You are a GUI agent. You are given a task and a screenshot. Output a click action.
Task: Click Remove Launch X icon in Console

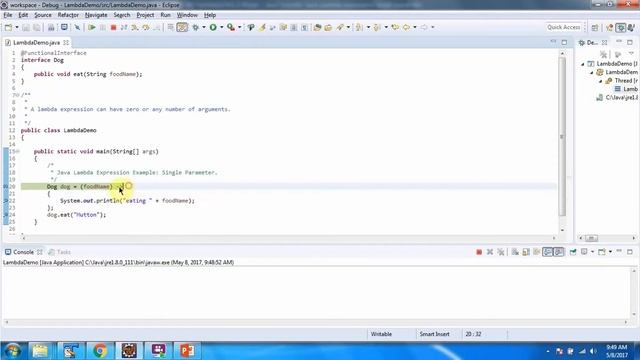coord(490,252)
